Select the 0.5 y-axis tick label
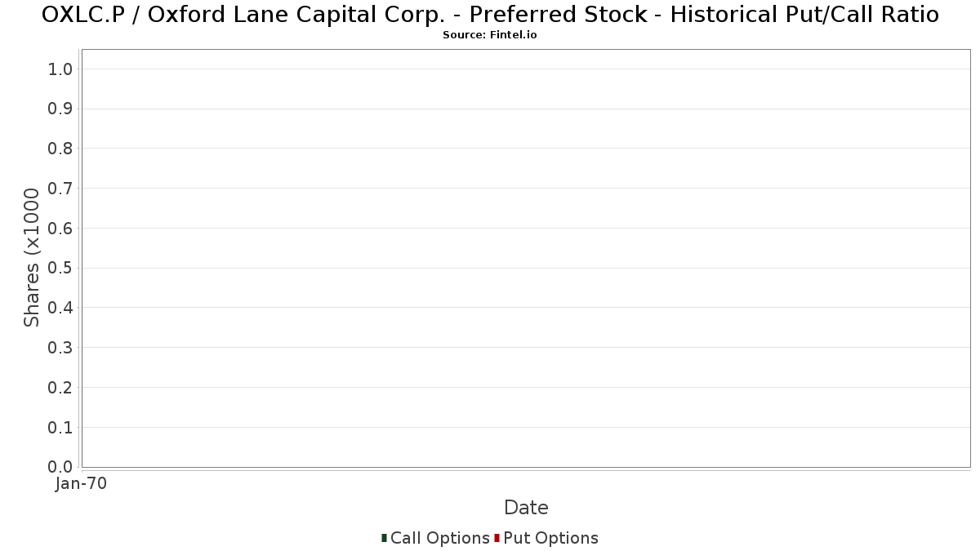Screen dimensions: 980x551 click(61, 268)
